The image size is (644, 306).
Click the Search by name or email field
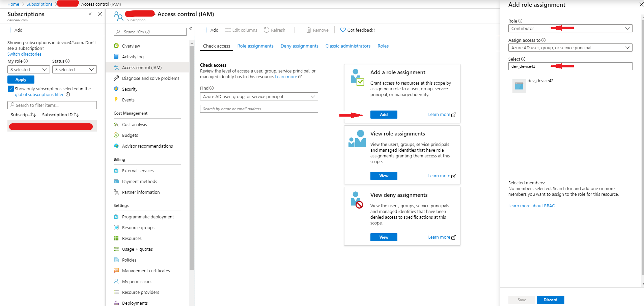[259, 109]
